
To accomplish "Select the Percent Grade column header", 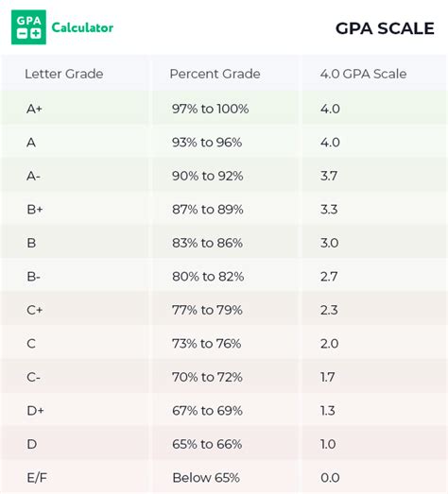I will pyautogui.click(x=215, y=74).
